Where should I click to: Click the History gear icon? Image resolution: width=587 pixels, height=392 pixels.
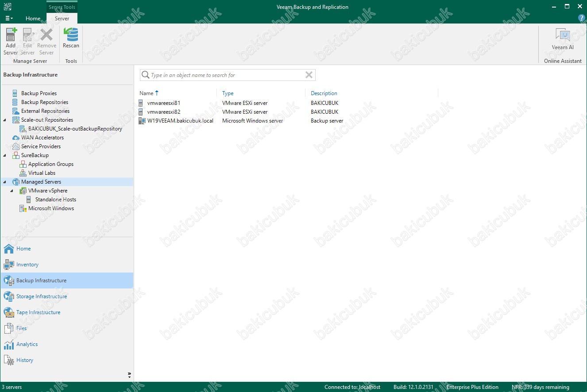[x=9, y=360]
